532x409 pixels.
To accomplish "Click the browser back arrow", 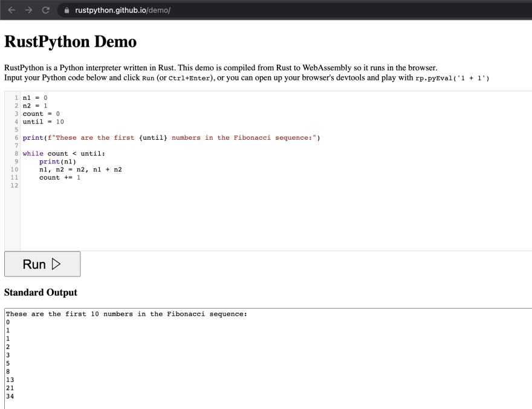I will pyautogui.click(x=11, y=10).
